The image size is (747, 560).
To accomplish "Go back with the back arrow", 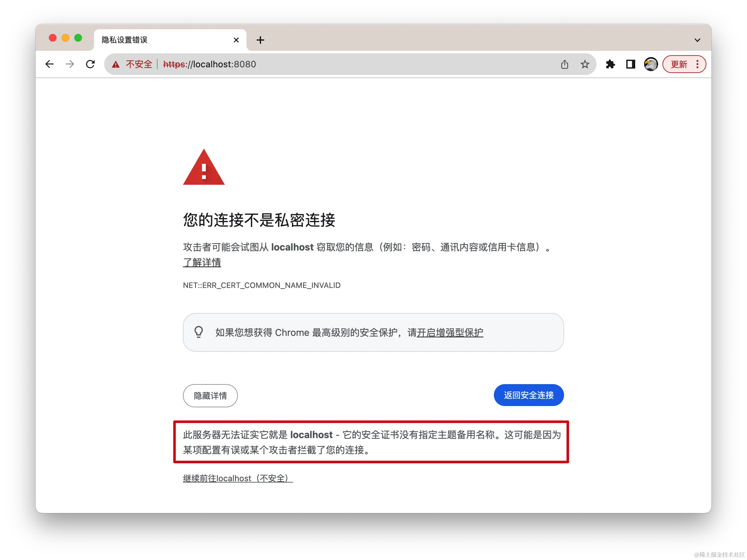I will 50,64.
